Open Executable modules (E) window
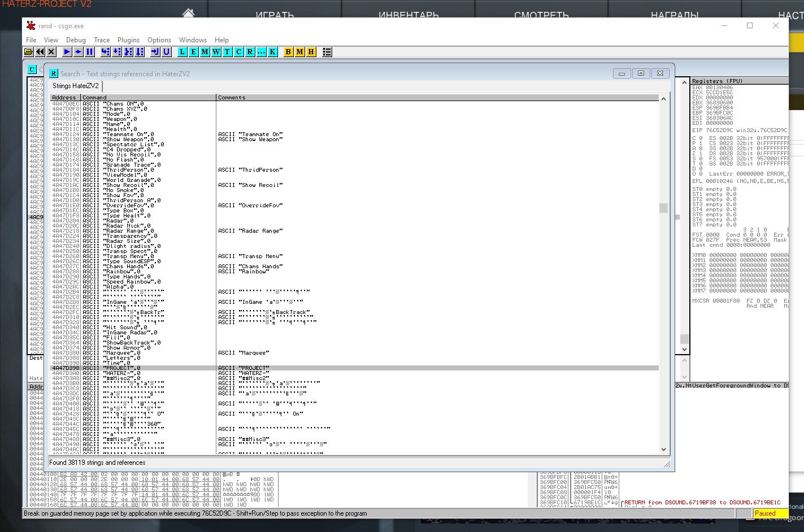804x532 pixels. [193, 52]
